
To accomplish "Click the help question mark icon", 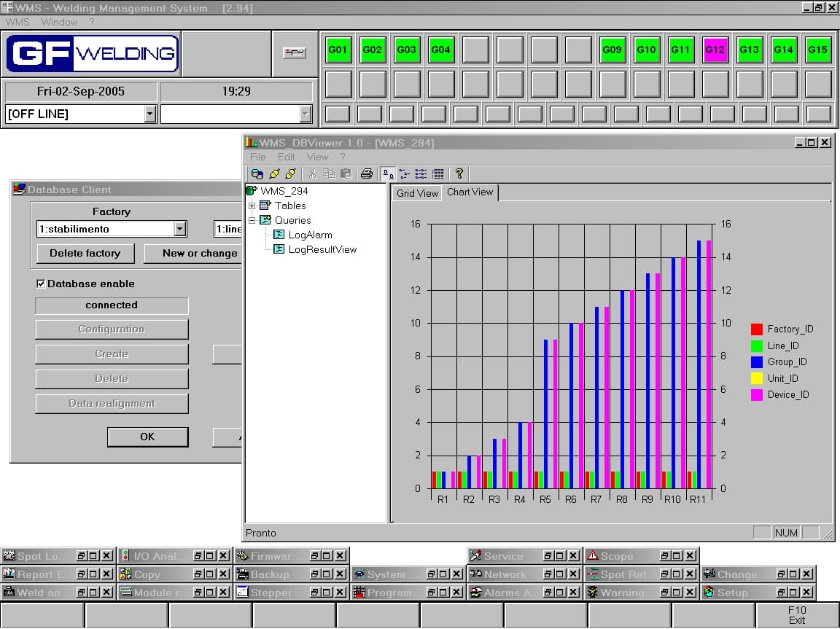I will 459,173.
